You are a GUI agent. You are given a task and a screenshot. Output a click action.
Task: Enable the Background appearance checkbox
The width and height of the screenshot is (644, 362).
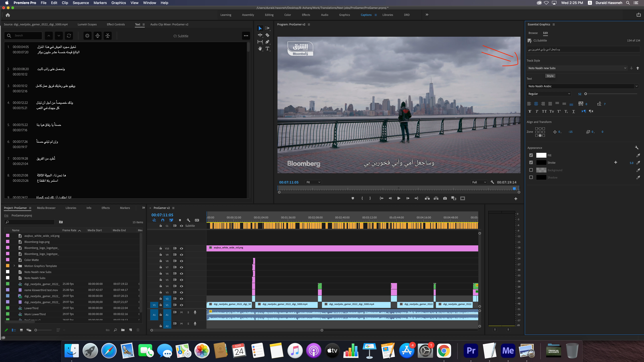531,170
